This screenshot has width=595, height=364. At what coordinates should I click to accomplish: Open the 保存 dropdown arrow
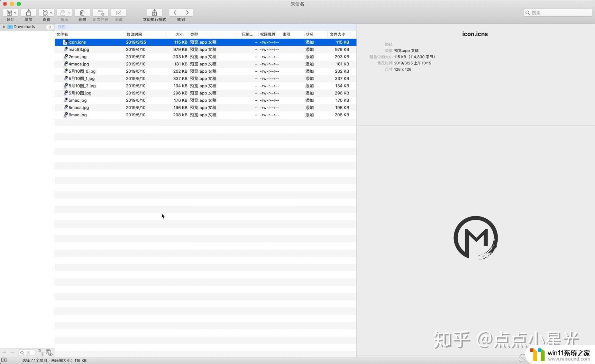click(15, 13)
